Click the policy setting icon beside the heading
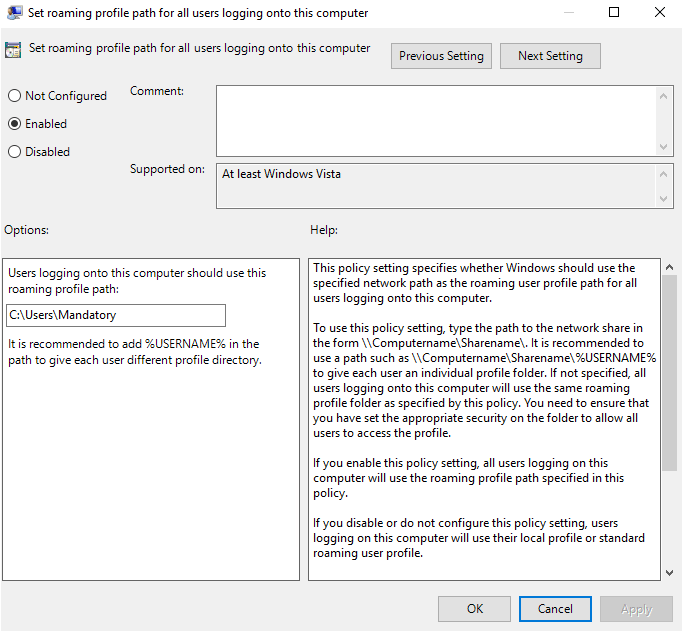 [x=14, y=49]
